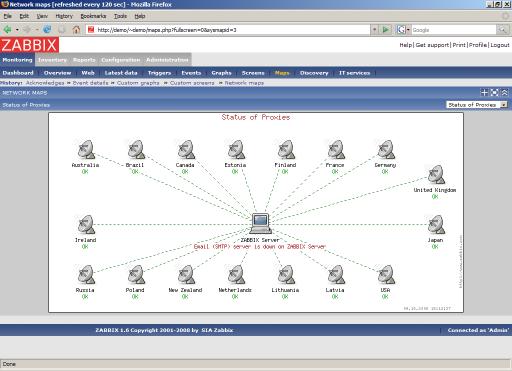Open the search engine selector dropdown
The height and width of the screenshot is (371, 512).
click(403, 30)
